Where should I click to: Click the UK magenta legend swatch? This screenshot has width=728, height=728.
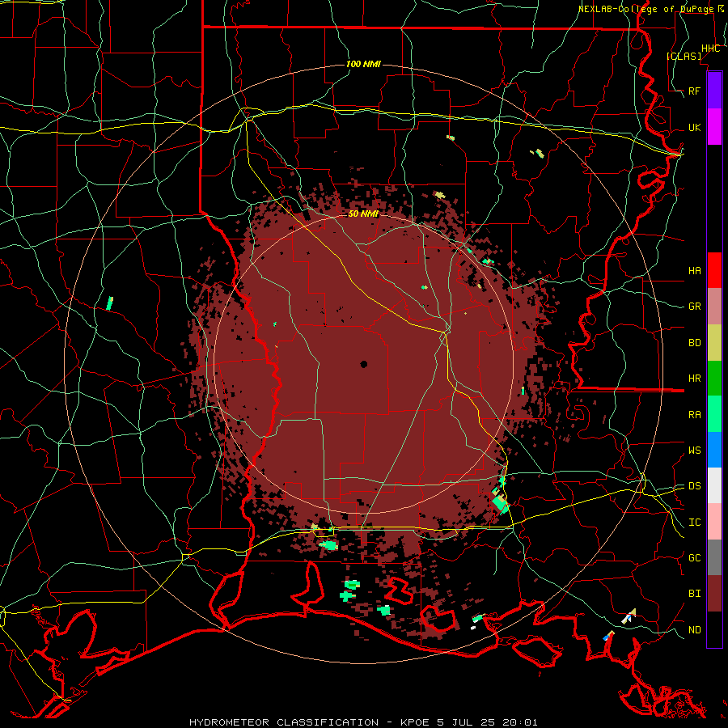[714, 127]
